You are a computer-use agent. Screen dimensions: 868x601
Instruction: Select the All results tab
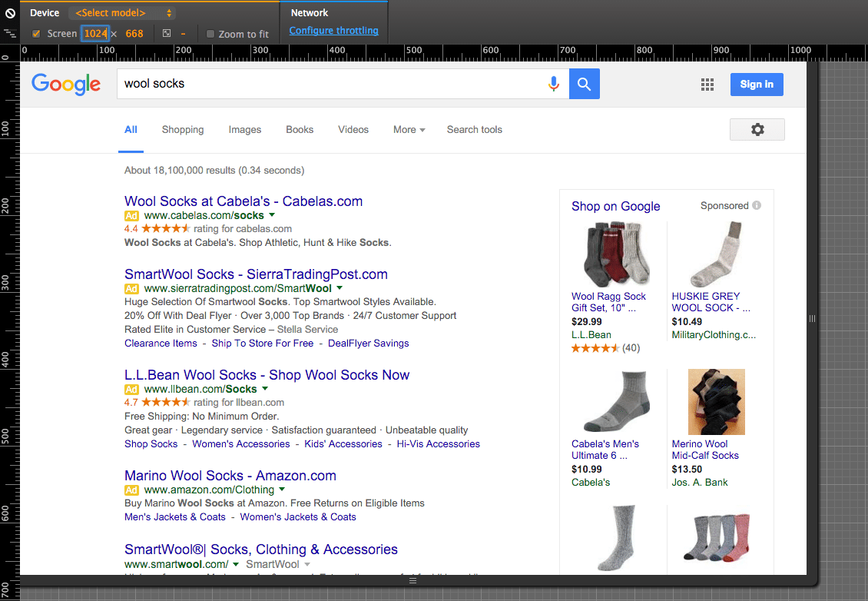click(x=131, y=130)
